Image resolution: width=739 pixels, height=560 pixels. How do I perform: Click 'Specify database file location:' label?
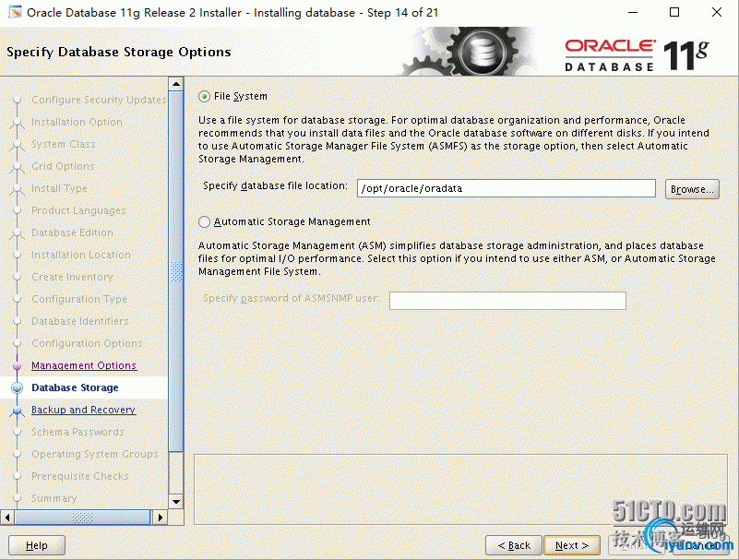[x=275, y=185]
